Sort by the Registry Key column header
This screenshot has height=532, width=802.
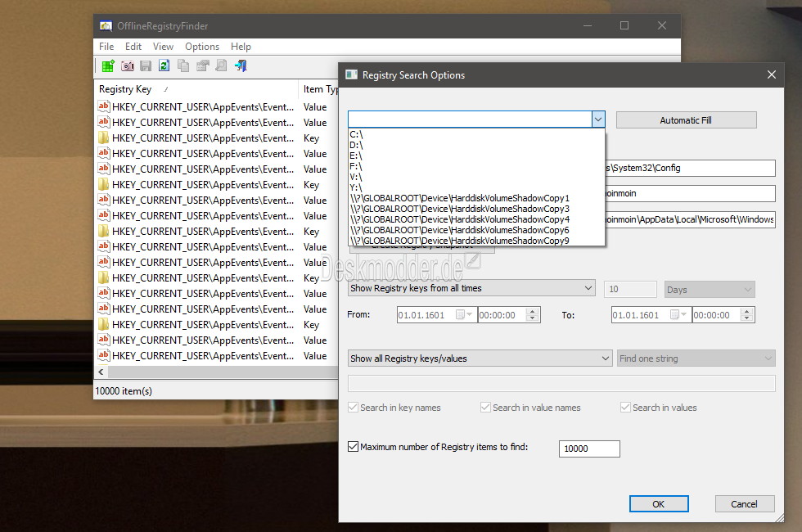coord(196,89)
